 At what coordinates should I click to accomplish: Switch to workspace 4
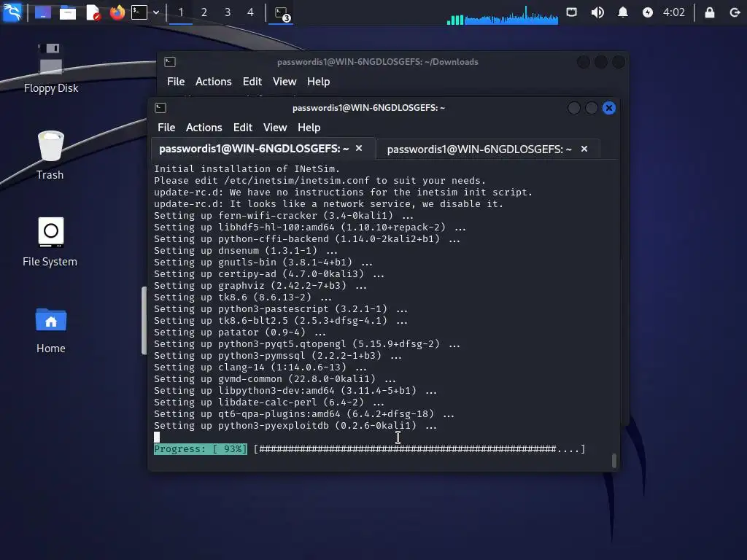tap(251, 12)
